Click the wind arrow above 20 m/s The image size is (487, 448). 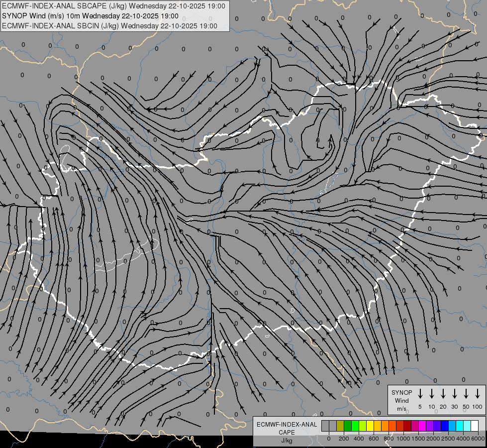(443, 393)
